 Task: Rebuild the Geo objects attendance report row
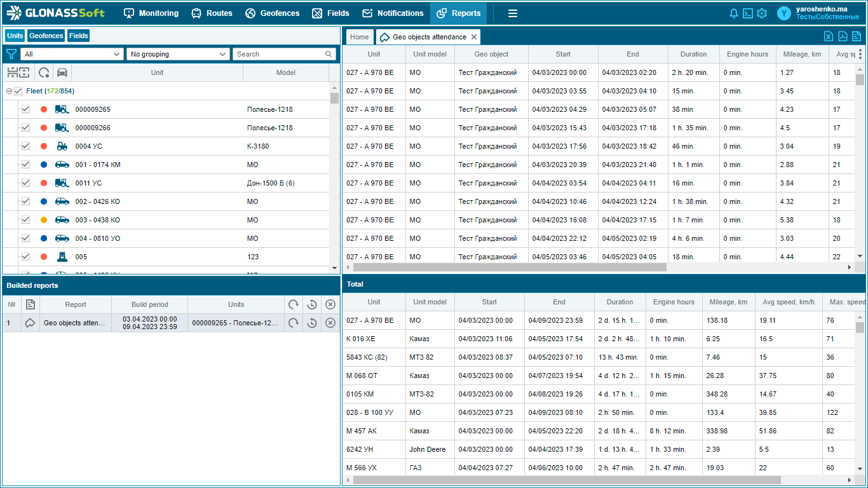pos(294,323)
